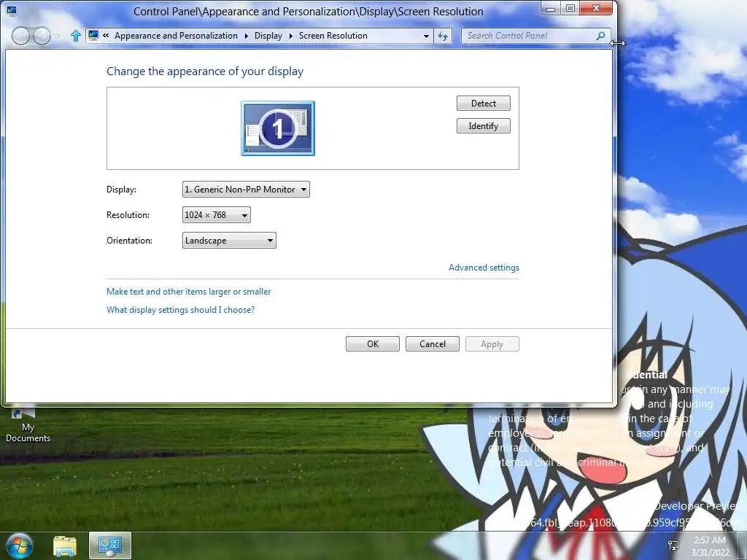Click the network tray icon
Screen dimensions: 747x560
pyautogui.click(x=673, y=545)
